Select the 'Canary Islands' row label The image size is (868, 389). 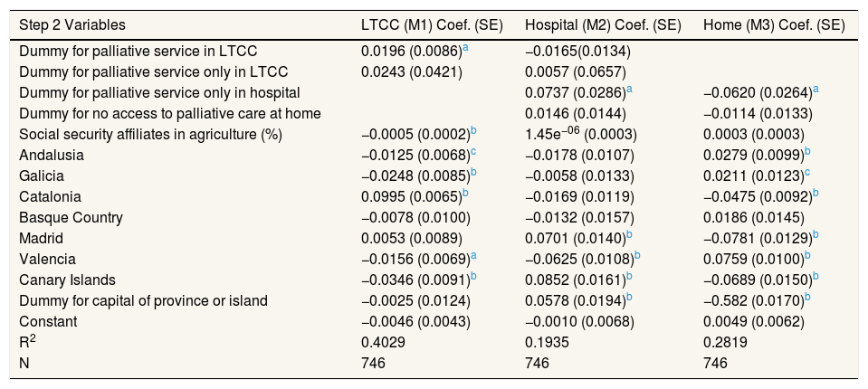point(68,280)
